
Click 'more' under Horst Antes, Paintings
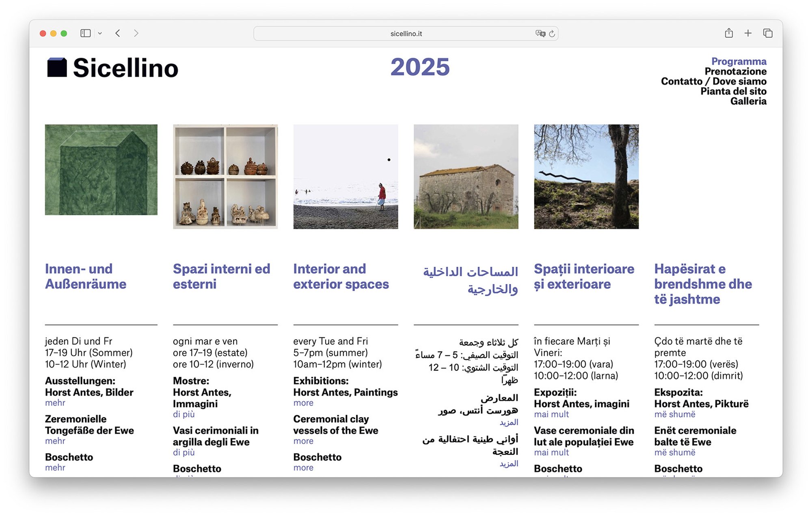(x=303, y=403)
